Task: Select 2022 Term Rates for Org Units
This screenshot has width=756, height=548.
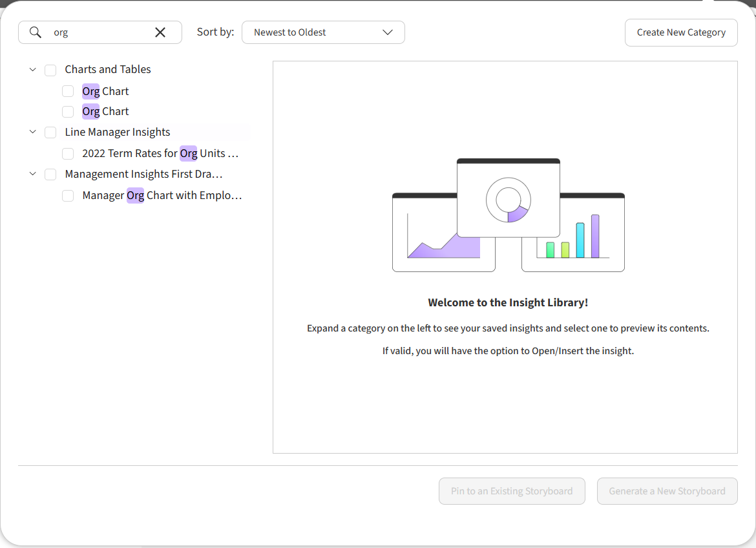Action: (160, 153)
